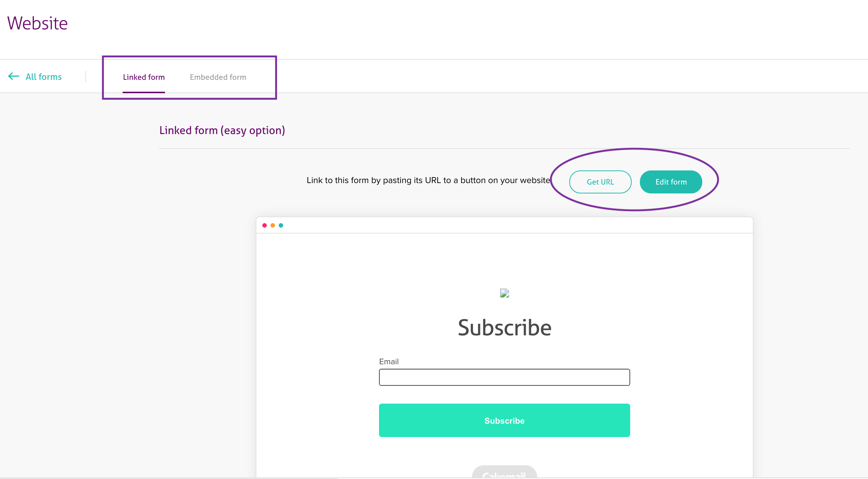Click the large Subscribe heading text
The image size is (868, 479).
click(504, 328)
